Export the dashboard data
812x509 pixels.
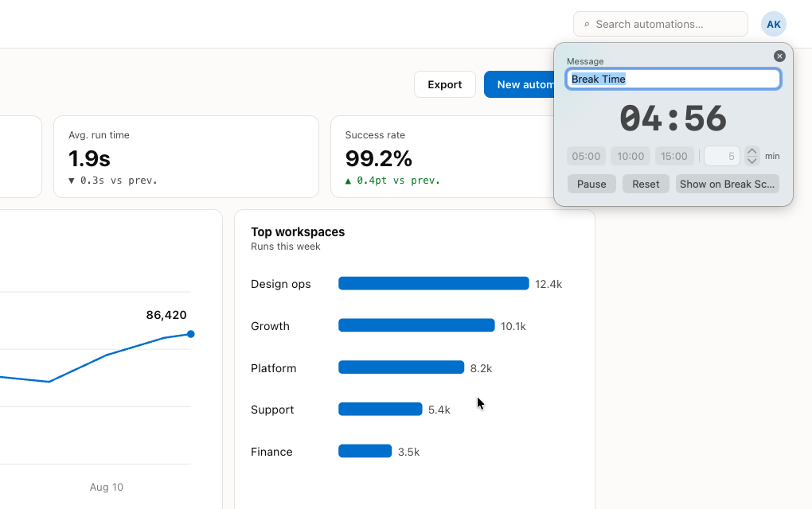click(x=445, y=84)
